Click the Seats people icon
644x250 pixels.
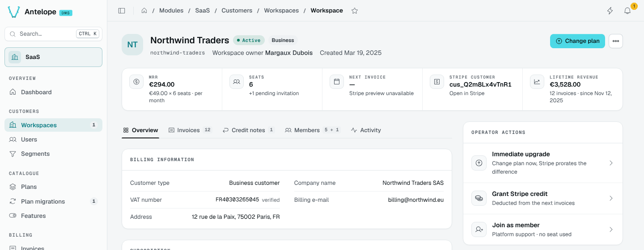point(237,82)
